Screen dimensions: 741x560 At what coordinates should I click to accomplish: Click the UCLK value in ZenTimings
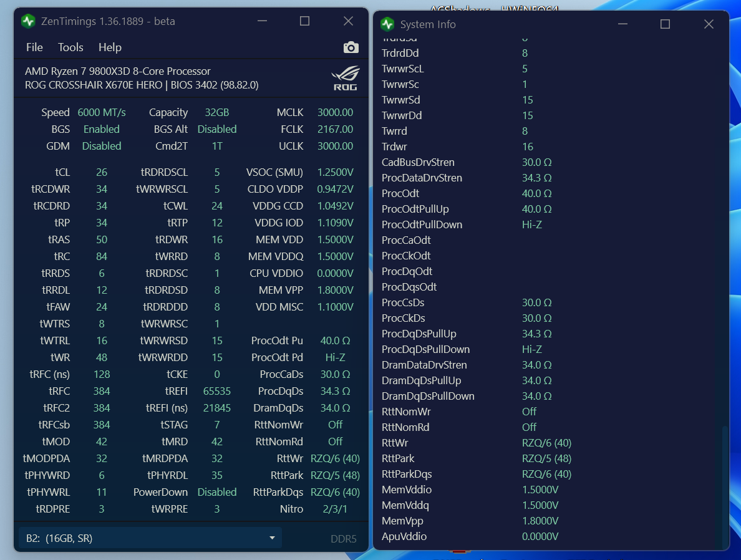point(335,146)
